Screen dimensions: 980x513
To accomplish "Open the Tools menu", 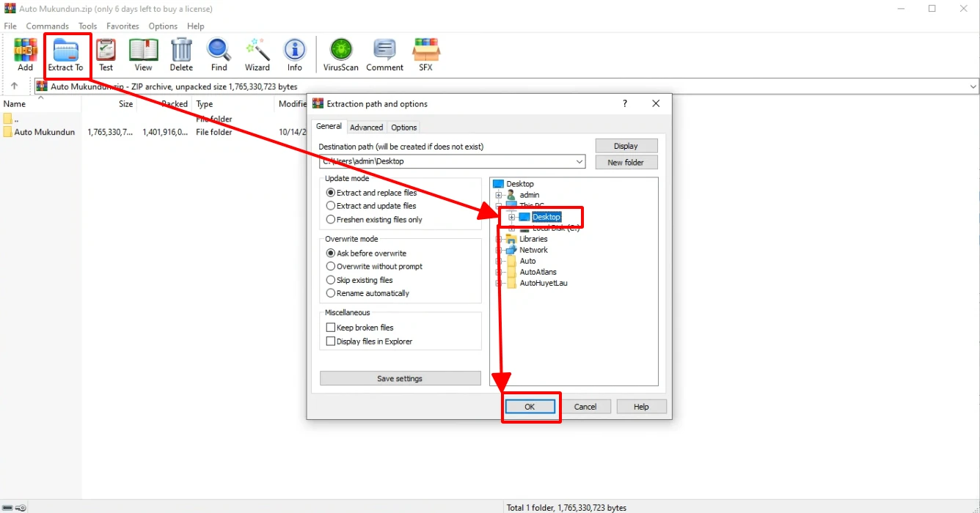I will point(87,26).
